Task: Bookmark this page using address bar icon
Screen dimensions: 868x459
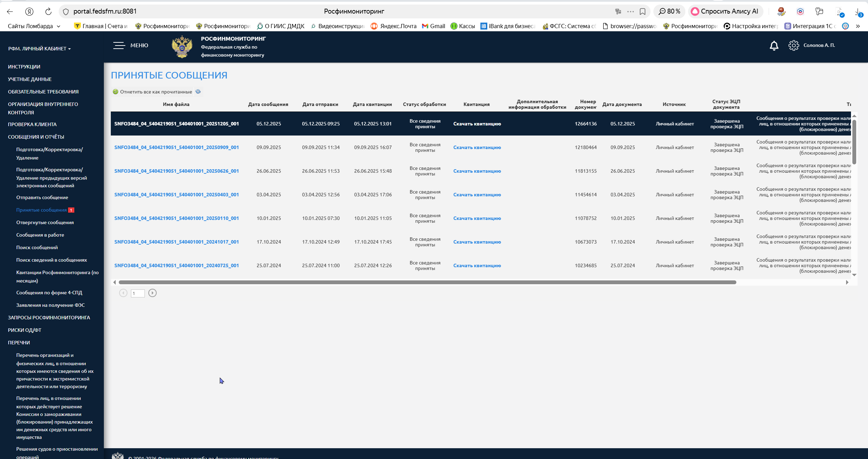Action: pos(643,11)
